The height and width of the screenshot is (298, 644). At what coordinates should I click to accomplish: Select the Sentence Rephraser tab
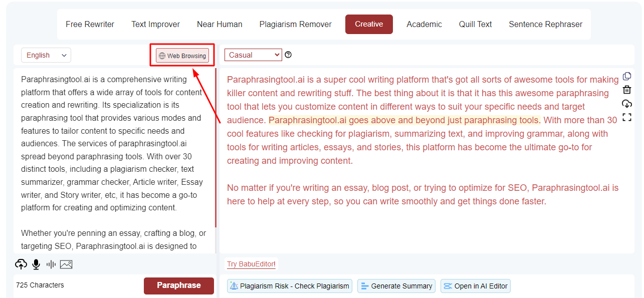pos(545,24)
